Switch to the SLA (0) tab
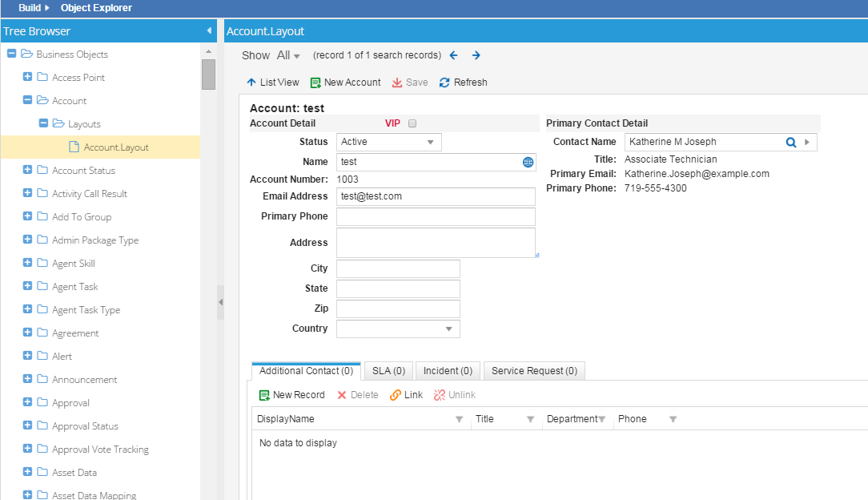This screenshot has width=868, height=500. coord(388,371)
